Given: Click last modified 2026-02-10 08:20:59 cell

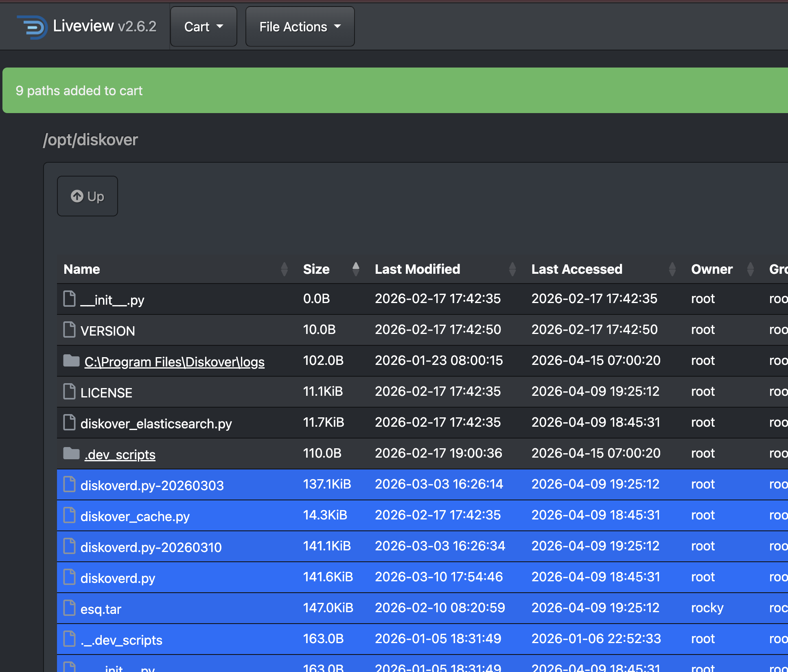Looking at the screenshot, I should click(440, 608).
